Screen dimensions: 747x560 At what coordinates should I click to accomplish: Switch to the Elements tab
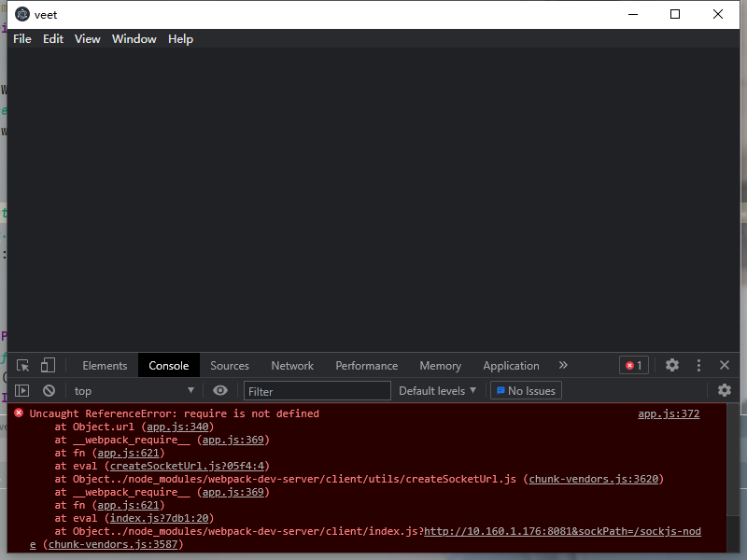(105, 366)
